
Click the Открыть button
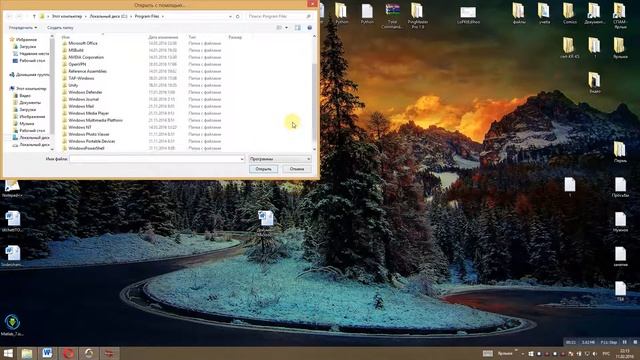pos(264,169)
